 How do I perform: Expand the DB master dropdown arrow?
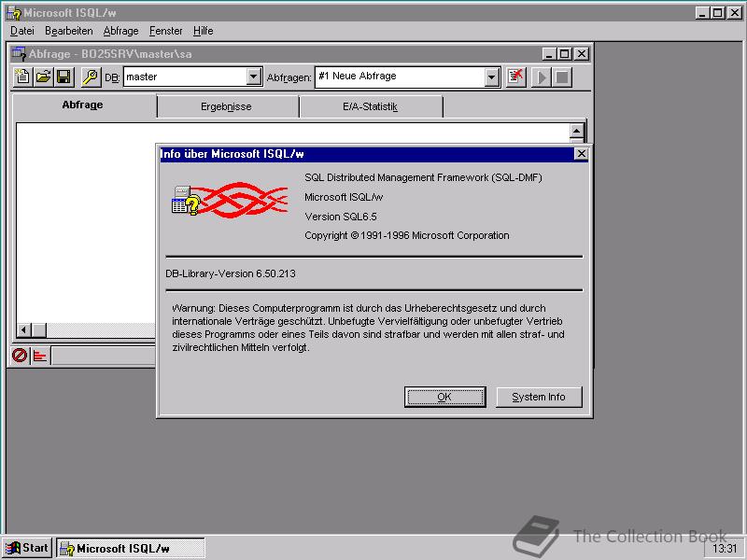(254, 77)
